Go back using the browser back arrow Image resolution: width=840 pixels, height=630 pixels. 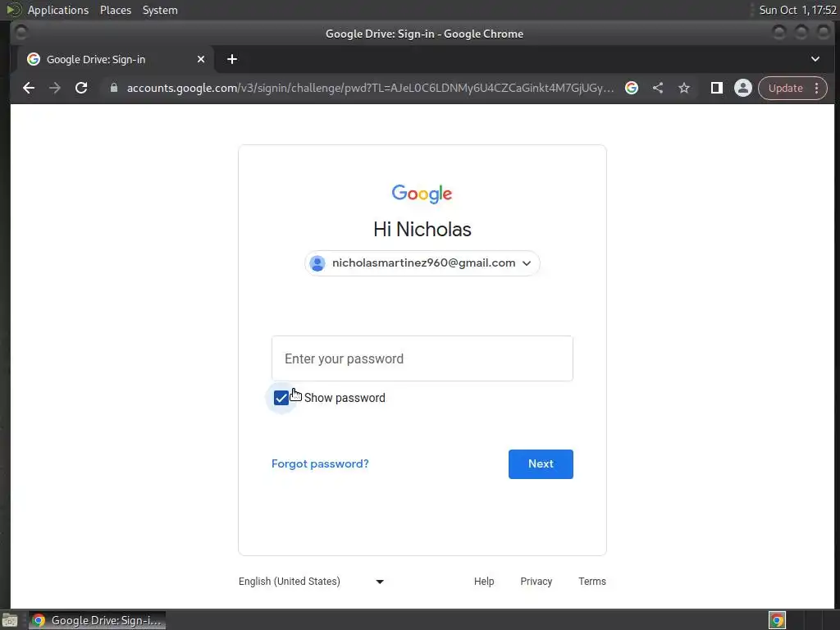(29, 88)
